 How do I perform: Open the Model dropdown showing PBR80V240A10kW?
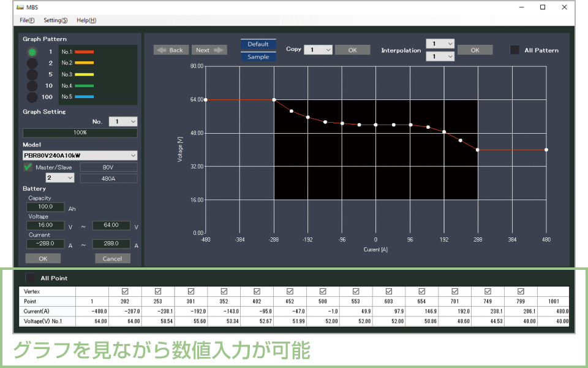point(80,155)
